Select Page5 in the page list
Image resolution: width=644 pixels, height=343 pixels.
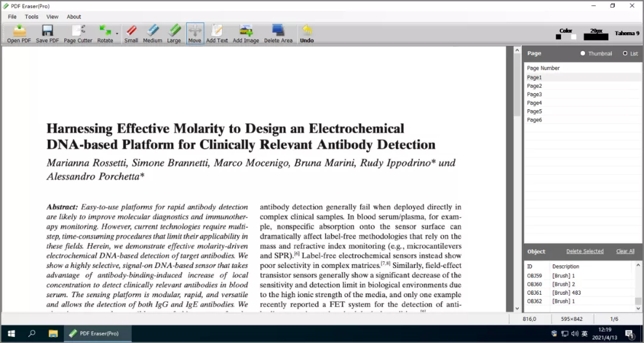coord(583,112)
